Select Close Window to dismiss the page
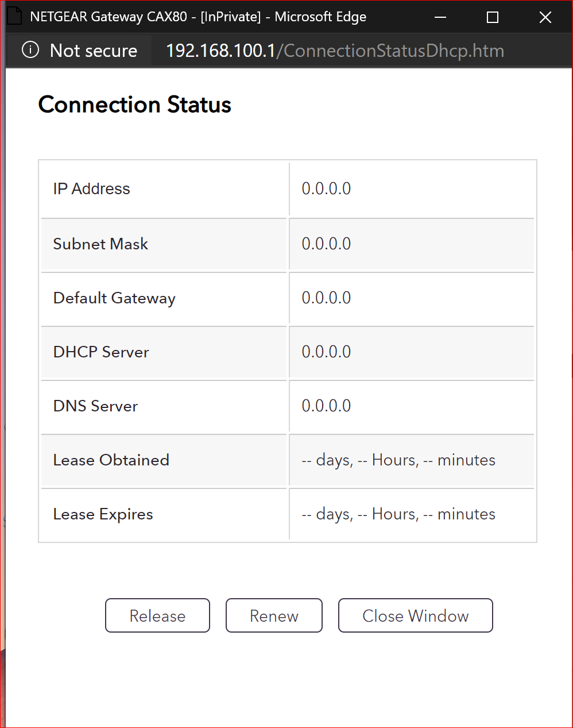Image resolution: width=573 pixels, height=728 pixels. click(415, 615)
